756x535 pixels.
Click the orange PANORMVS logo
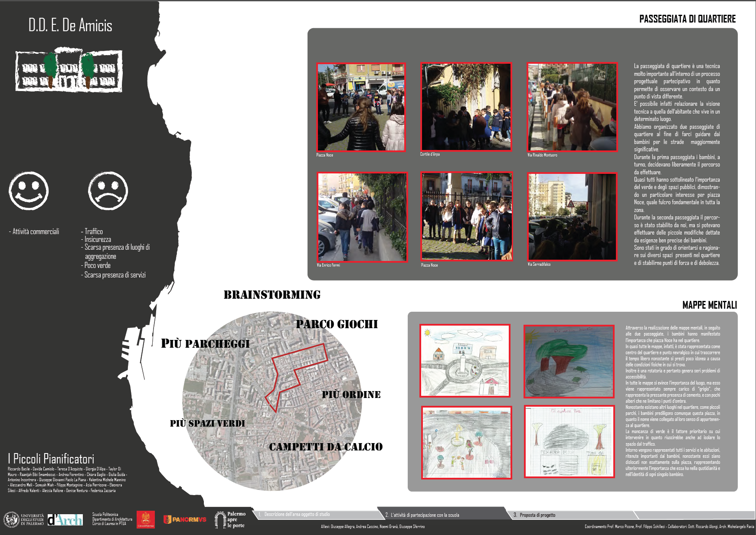185,519
